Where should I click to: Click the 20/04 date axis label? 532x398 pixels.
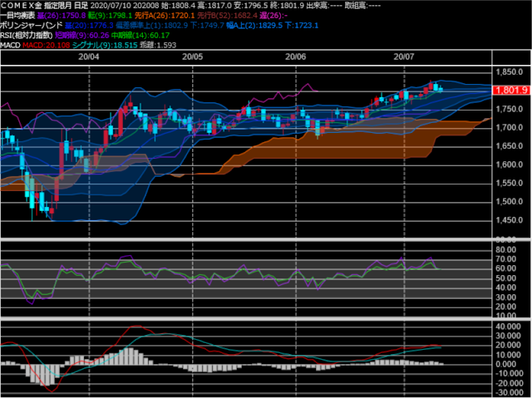[89, 57]
